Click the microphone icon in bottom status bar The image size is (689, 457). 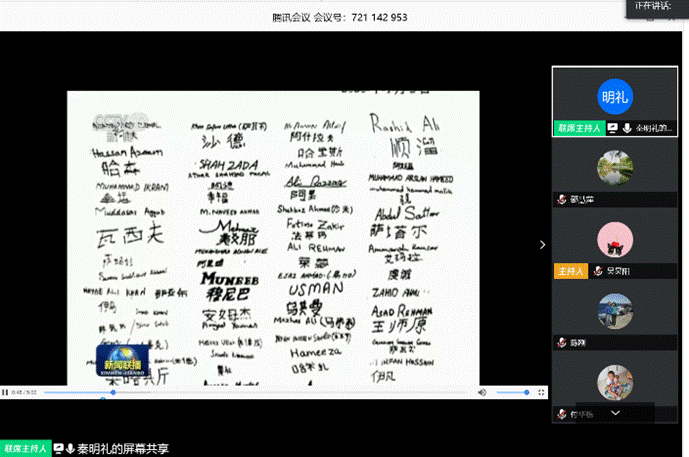point(71,449)
